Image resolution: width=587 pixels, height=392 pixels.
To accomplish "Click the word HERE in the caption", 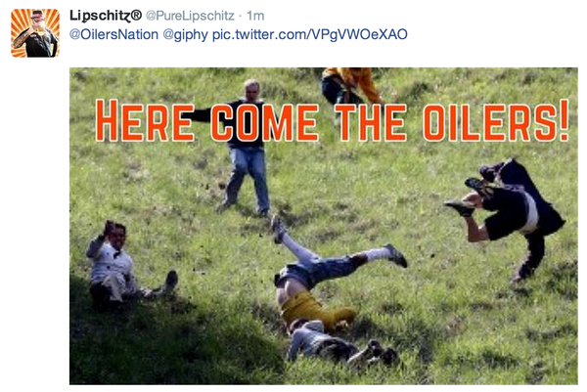I will click(x=145, y=121).
